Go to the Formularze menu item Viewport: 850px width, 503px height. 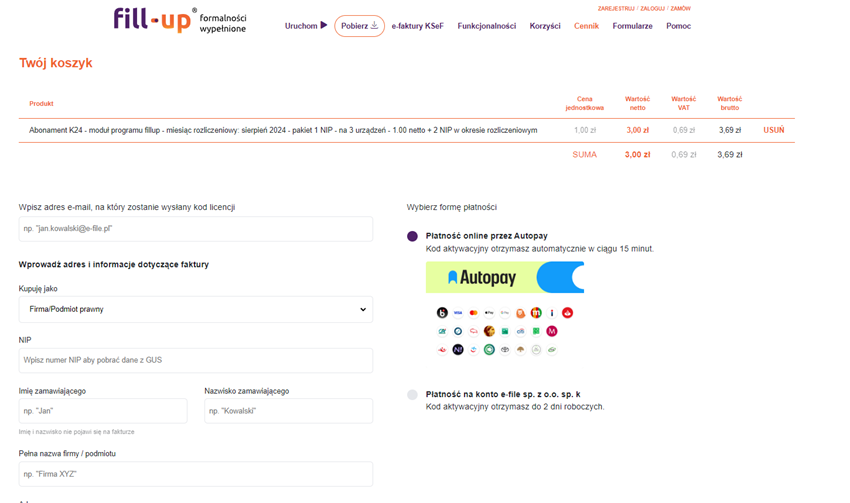(633, 26)
